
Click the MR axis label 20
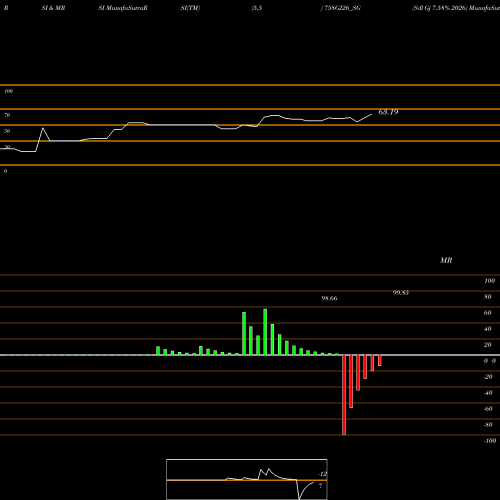pos(488,345)
